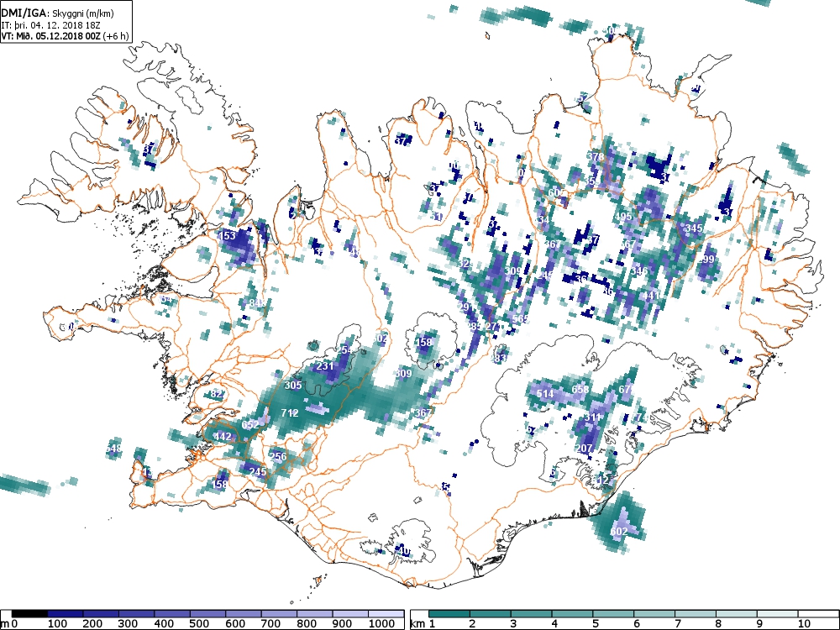The height and width of the screenshot is (630, 840).
Task: Click the '346' visibility value on the map
Action: click(x=639, y=271)
